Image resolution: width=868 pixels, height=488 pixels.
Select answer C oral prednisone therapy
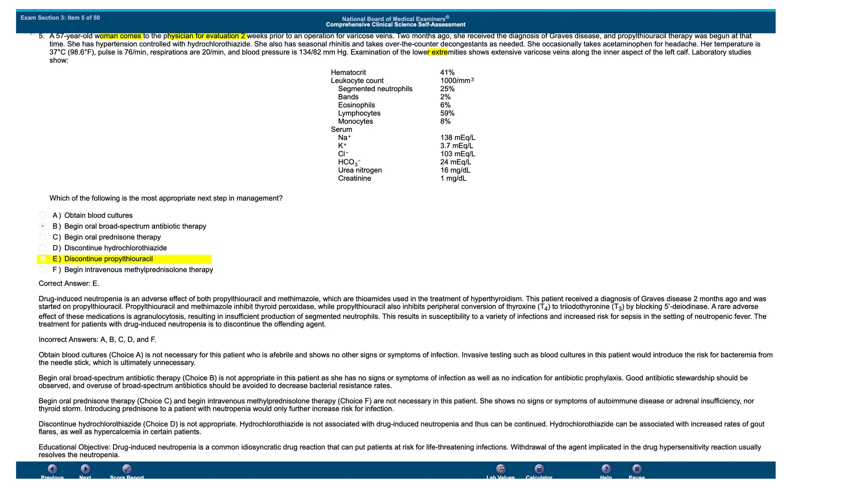43,237
